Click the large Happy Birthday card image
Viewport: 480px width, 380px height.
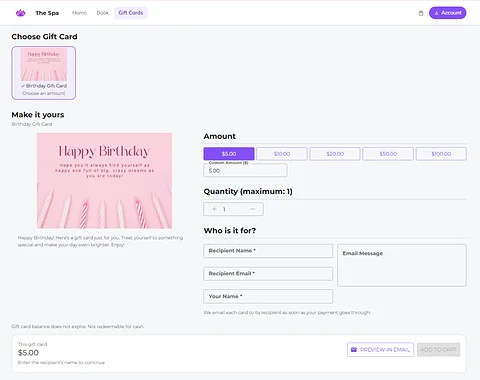[105, 181]
